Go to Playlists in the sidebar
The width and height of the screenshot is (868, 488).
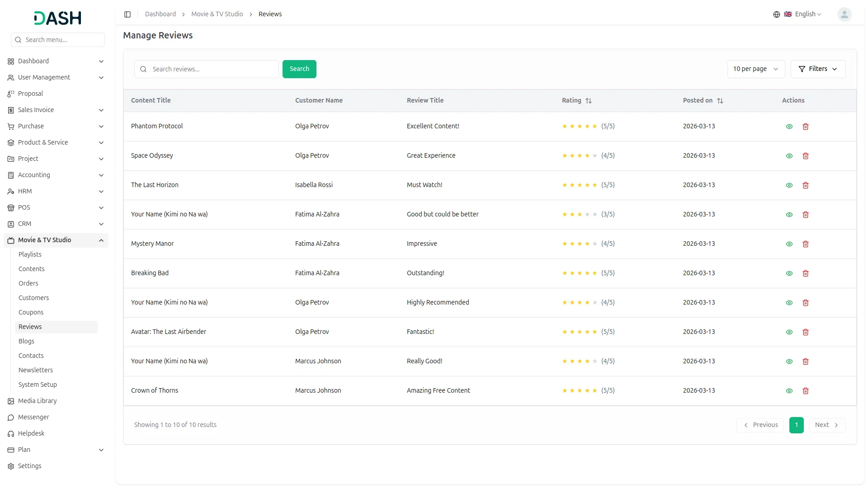point(30,254)
